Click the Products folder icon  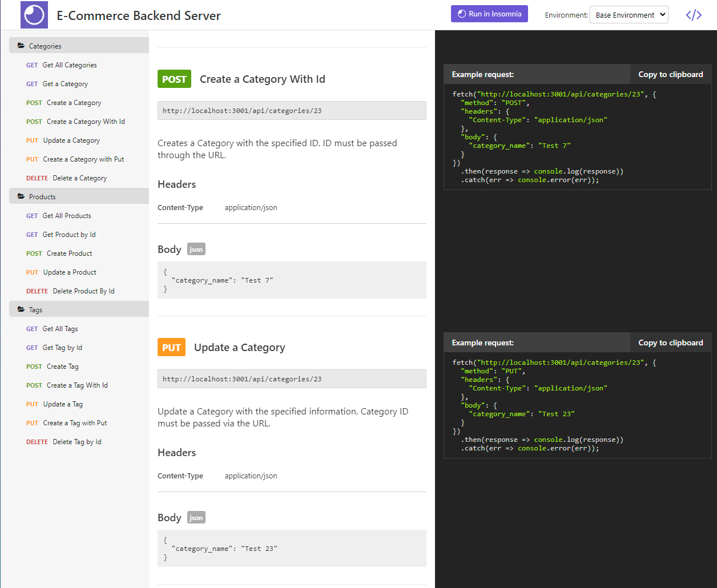pos(21,196)
